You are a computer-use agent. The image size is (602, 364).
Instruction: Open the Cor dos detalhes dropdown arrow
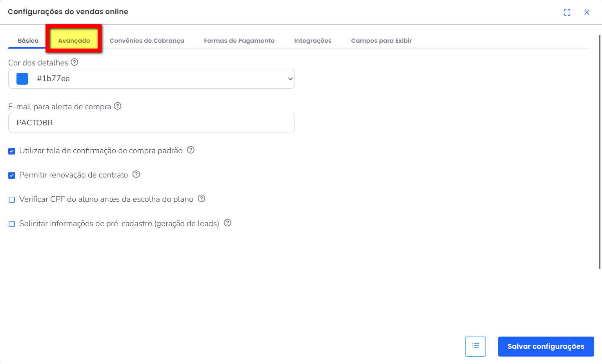point(290,79)
